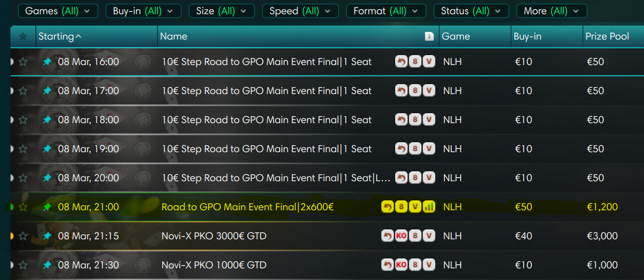Click the re-entry icon on the 16:00 tournament
This screenshot has height=280, width=644.
click(x=401, y=62)
